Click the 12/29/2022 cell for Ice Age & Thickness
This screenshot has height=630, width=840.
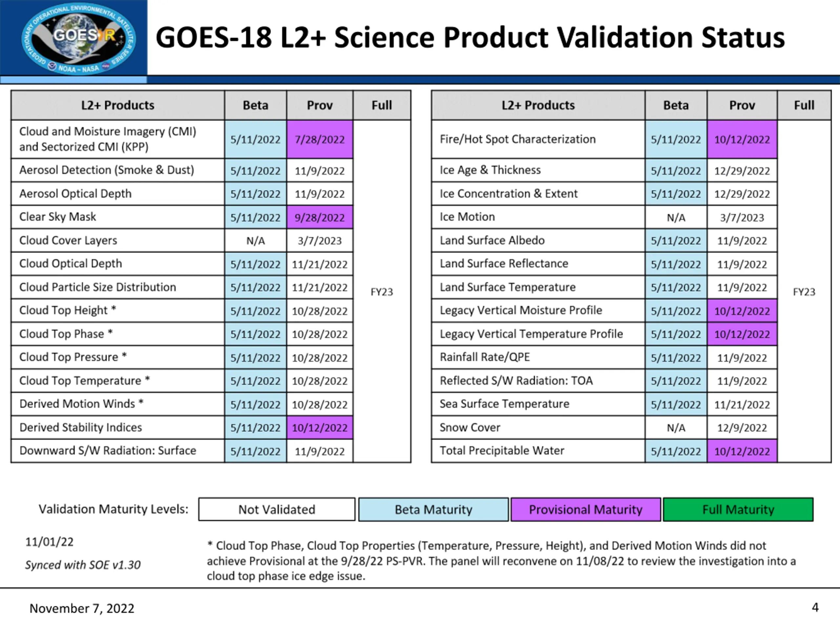pyautogui.click(x=742, y=171)
